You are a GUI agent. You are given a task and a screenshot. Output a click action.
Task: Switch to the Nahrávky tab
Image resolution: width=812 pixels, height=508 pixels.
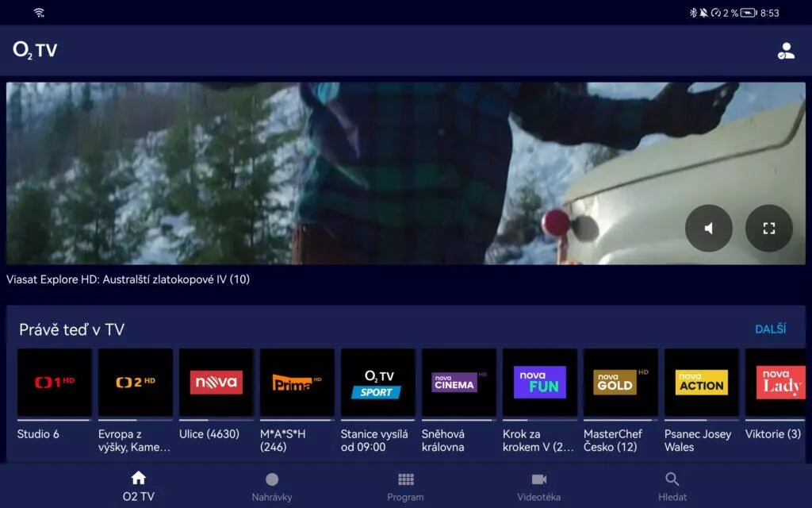tap(272, 487)
